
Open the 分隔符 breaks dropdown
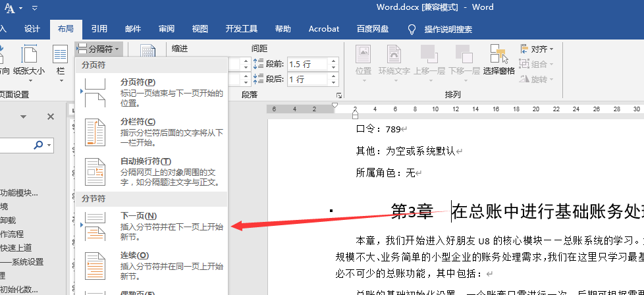pos(99,49)
